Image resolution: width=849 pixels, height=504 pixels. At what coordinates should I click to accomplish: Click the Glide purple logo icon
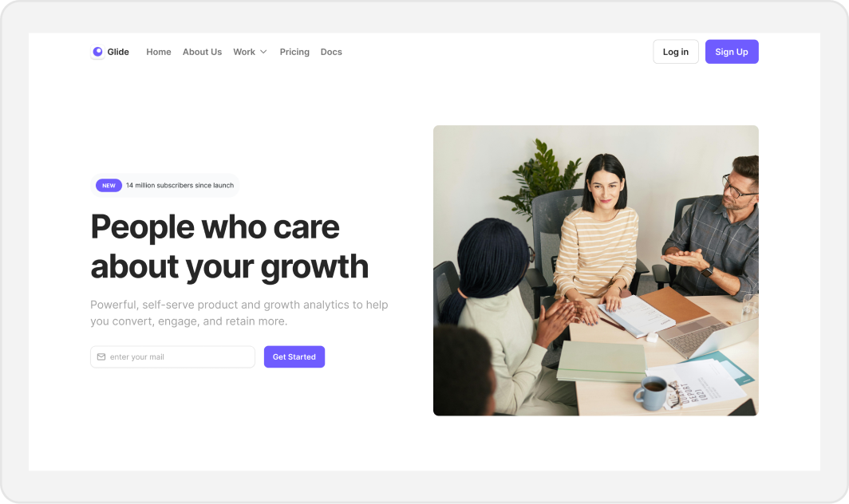tap(97, 52)
